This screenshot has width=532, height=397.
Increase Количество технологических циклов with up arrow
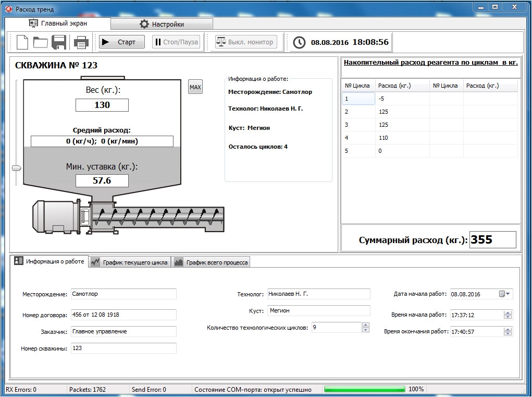pos(365,325)
